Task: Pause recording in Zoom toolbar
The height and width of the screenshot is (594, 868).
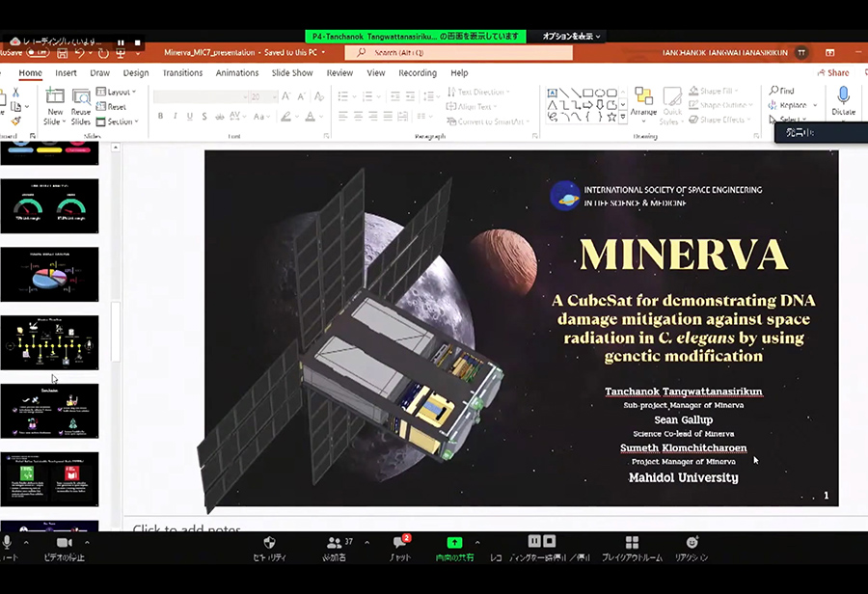Action: coord(534,541)
